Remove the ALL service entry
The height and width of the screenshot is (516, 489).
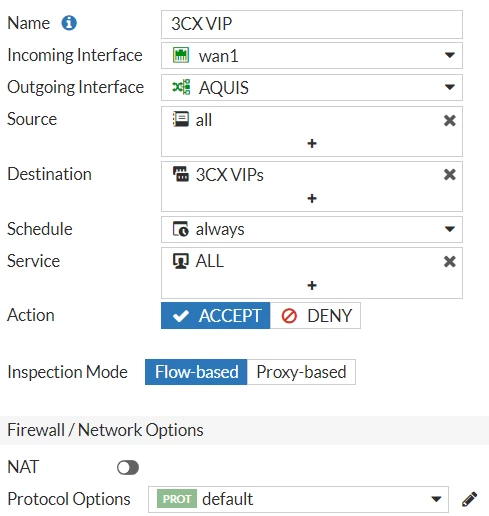coord(450,261)
